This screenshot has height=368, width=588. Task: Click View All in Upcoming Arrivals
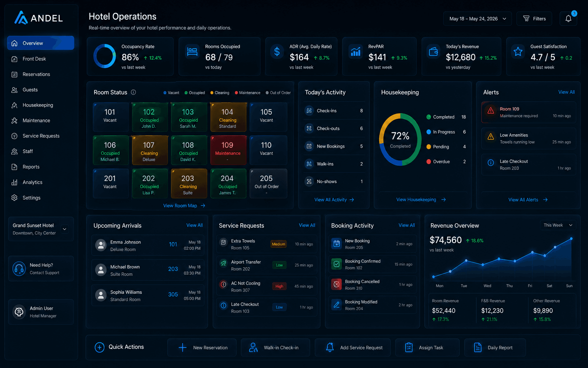[x=194, y=225]
